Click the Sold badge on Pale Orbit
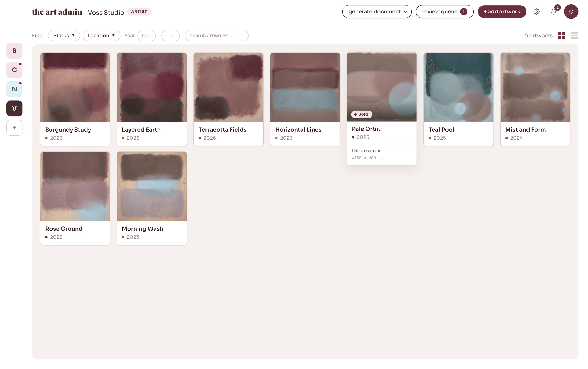 coord(361,114)
